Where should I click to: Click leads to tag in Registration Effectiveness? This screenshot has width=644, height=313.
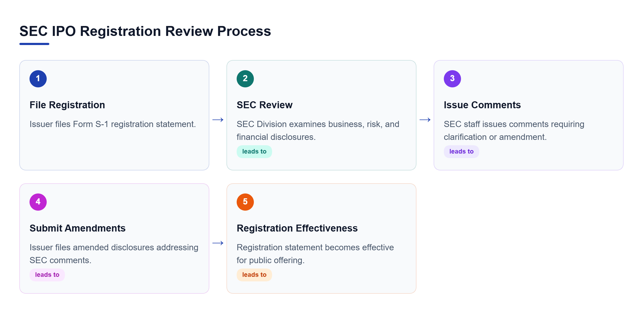tap(254, 275)
